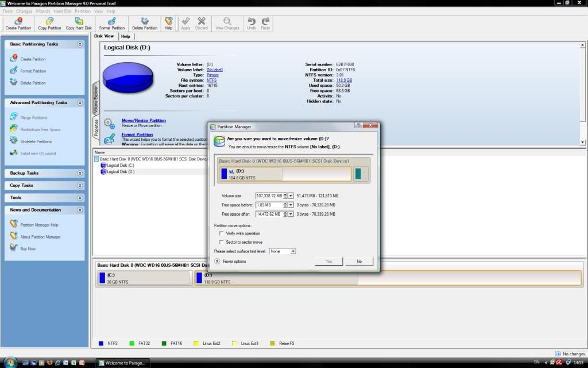Expand the Backup Tasks panel
This screenshot has height=368, width=588.
pos(80,173)
